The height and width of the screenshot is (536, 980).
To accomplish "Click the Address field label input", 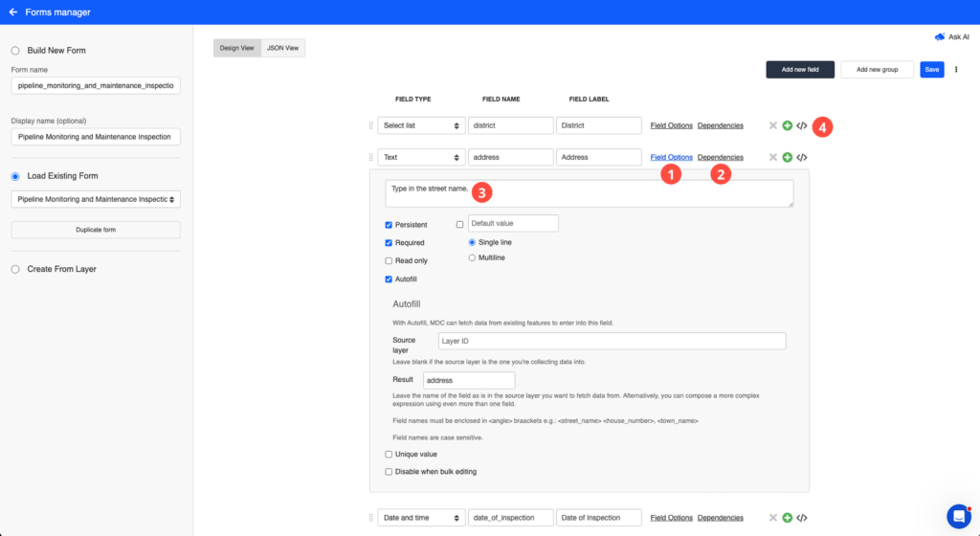I will [x=599, y=157].
